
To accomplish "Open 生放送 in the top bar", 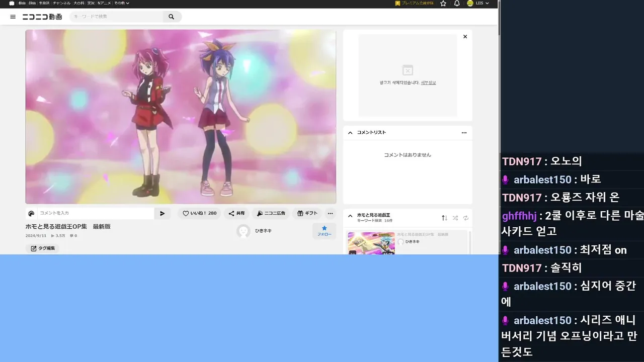I will point(45,3).
